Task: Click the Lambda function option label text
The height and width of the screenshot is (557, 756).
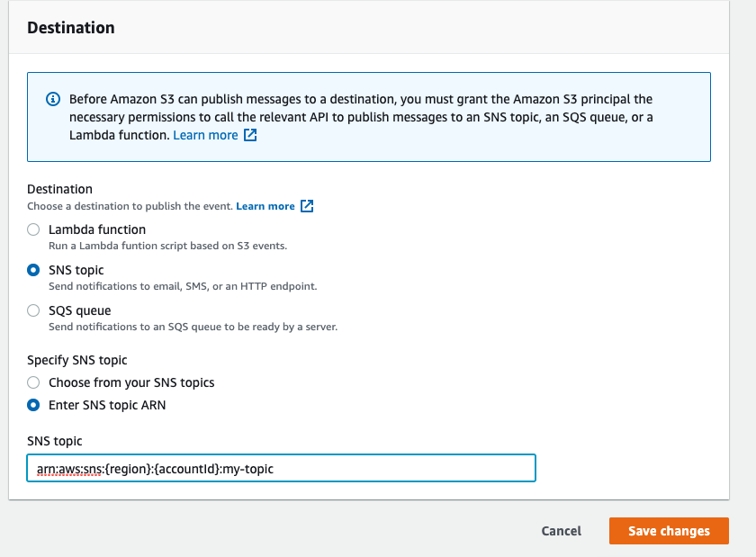Action: pyautogui.click(x=97, y=229)
